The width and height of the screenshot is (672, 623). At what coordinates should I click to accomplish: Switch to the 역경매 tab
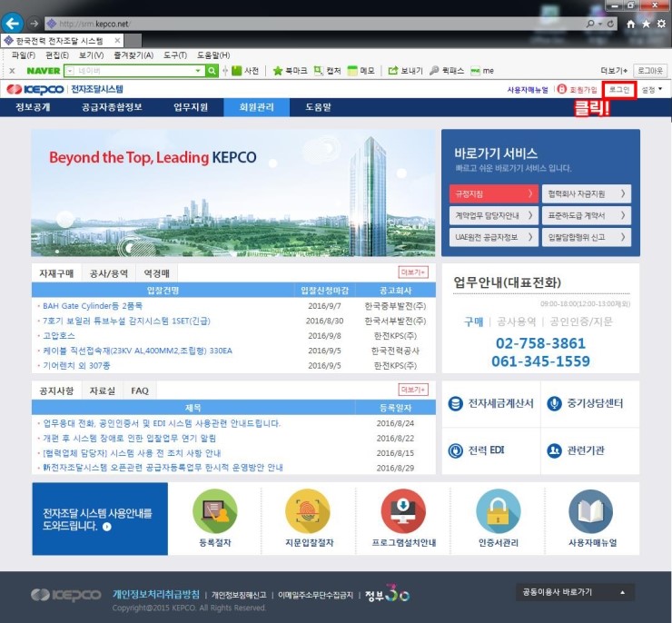point(156,273)
